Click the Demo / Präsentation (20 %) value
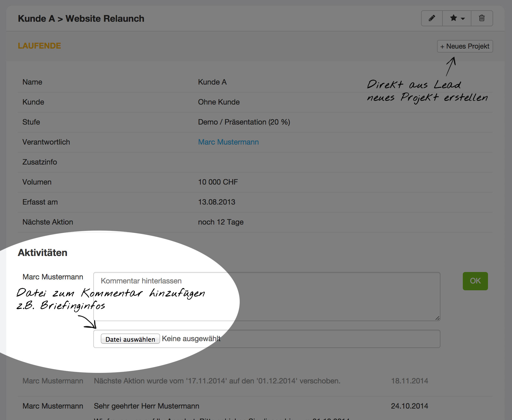 click(244, 122)
